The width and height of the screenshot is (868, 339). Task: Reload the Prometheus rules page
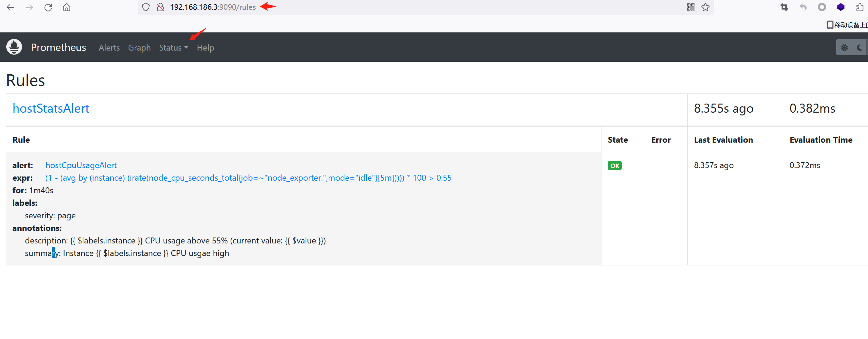pos(48,7)
